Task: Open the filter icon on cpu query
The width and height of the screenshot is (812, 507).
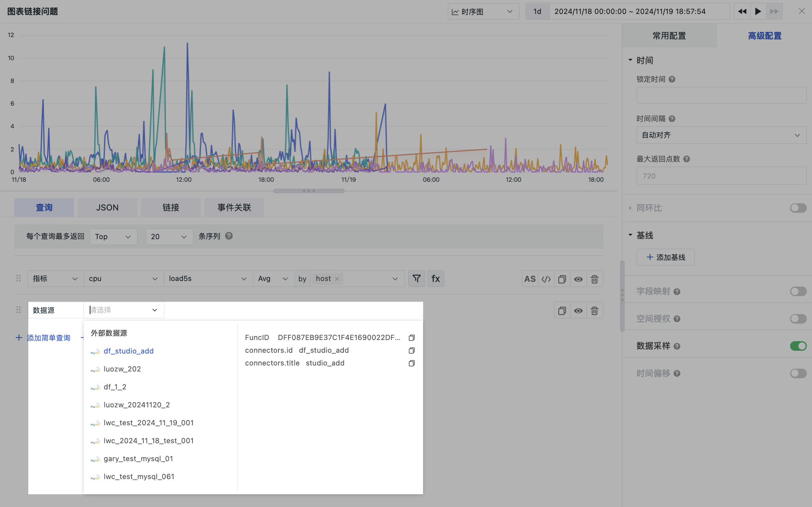Action: (417, 279)
